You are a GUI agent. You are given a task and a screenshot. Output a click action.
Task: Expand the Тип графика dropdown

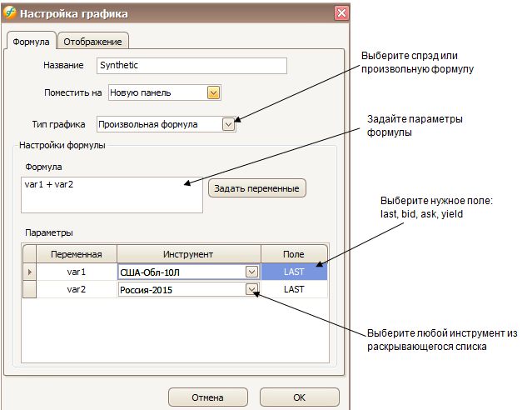point(229,124)
